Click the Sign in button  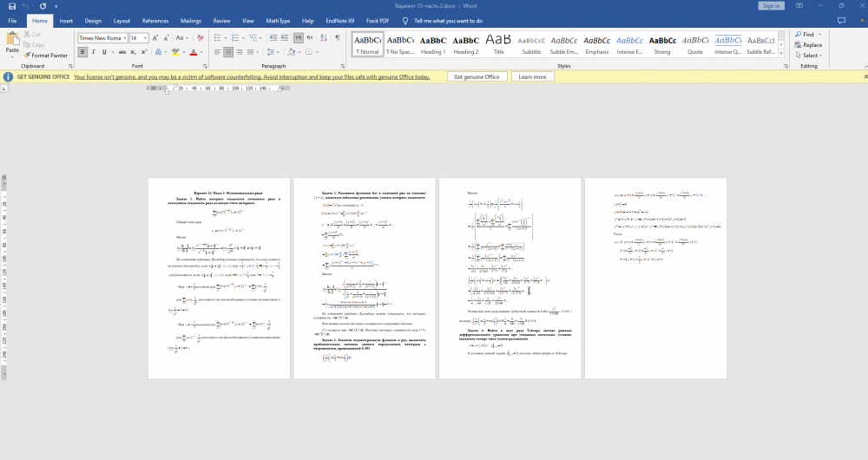pos(771,5)
